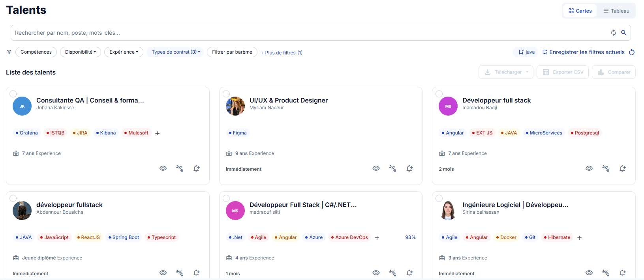Open the Types de contrat (3) dropdown
The image size is (644, 280).
click(x=175, y=52)
